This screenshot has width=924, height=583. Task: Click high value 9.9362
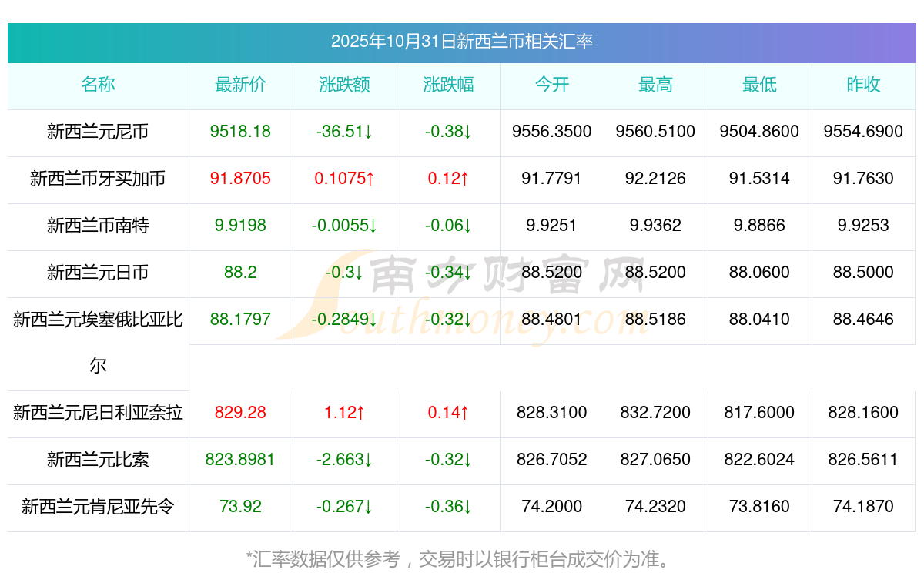pos(655,226)
